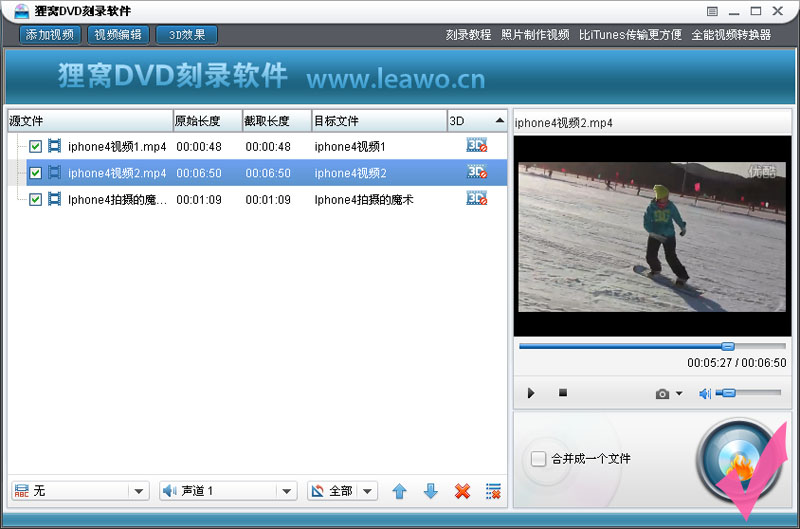This screenshot has width=800, height=529.
Task: Maximize the 狸窝DVD刻录软件 window
Action: coord(756,11)
